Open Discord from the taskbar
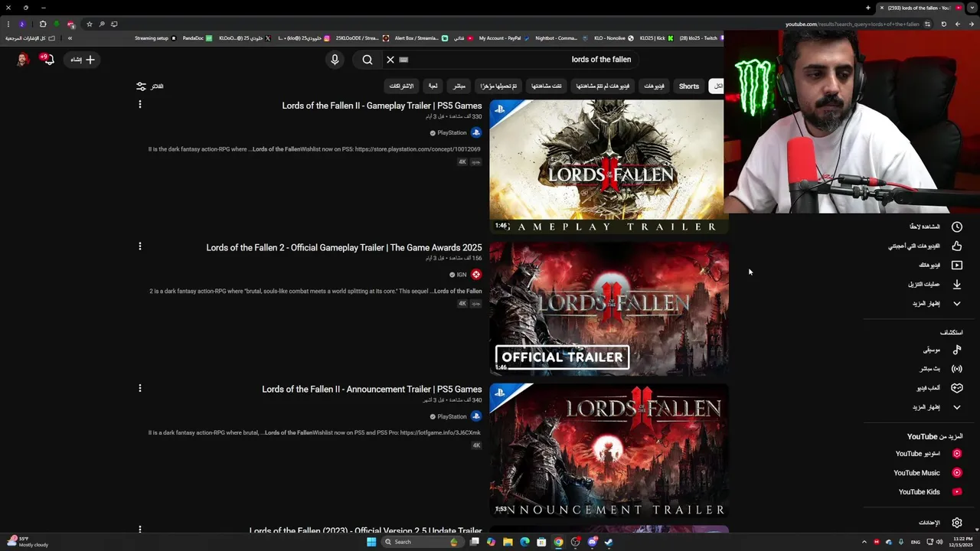 tap(592, 542)
